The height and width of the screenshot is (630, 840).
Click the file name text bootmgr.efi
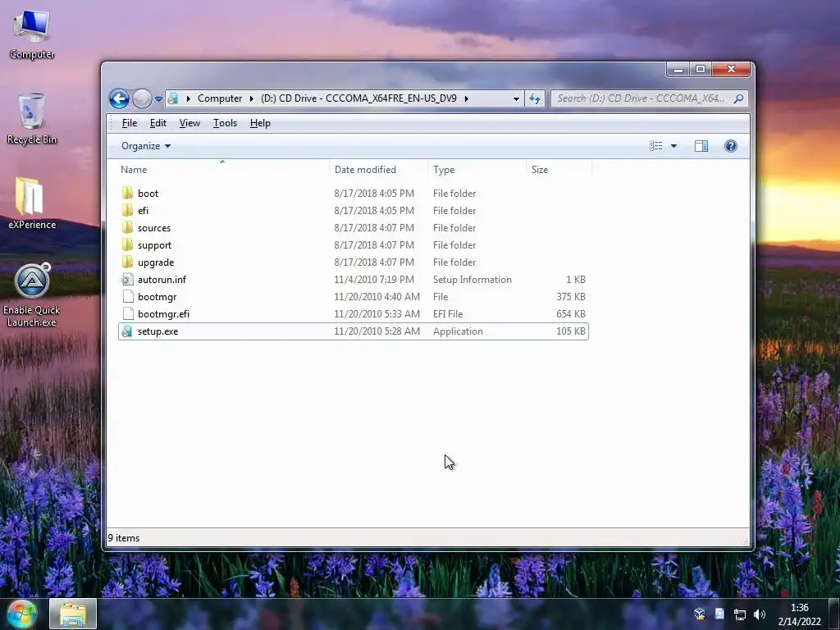click(x=163, y=314)
